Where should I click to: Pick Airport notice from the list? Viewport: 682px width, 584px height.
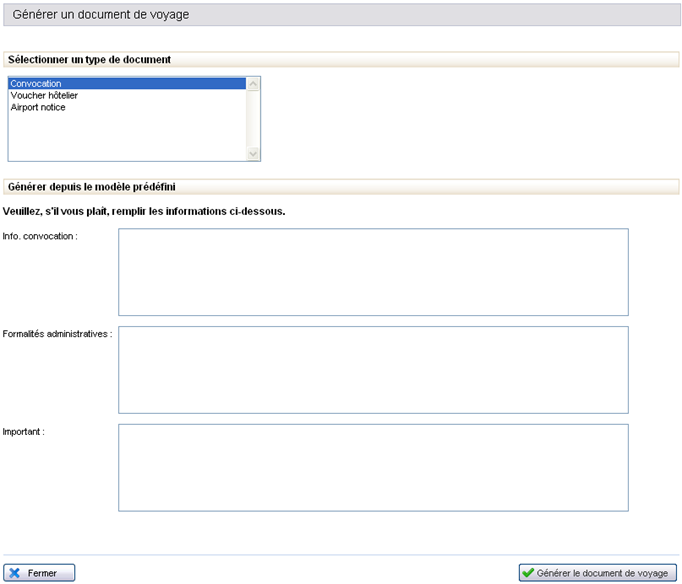point(38,108)
